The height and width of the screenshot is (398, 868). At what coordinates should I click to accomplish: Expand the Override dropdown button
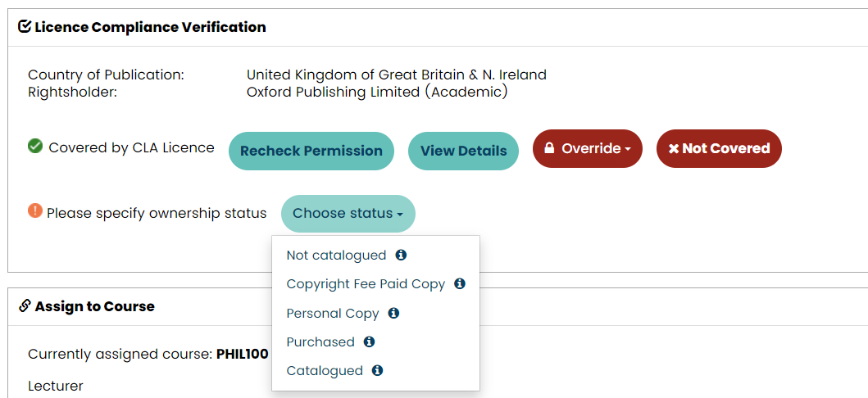click(x=588, y=149)
